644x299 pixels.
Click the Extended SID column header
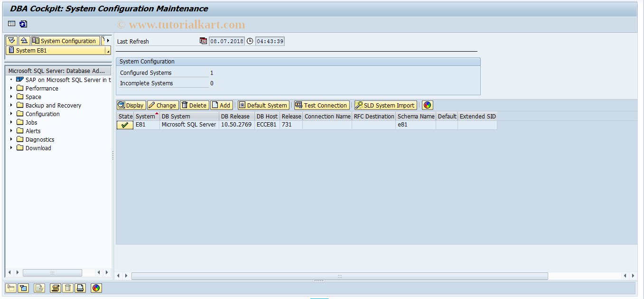click(477, 116)
